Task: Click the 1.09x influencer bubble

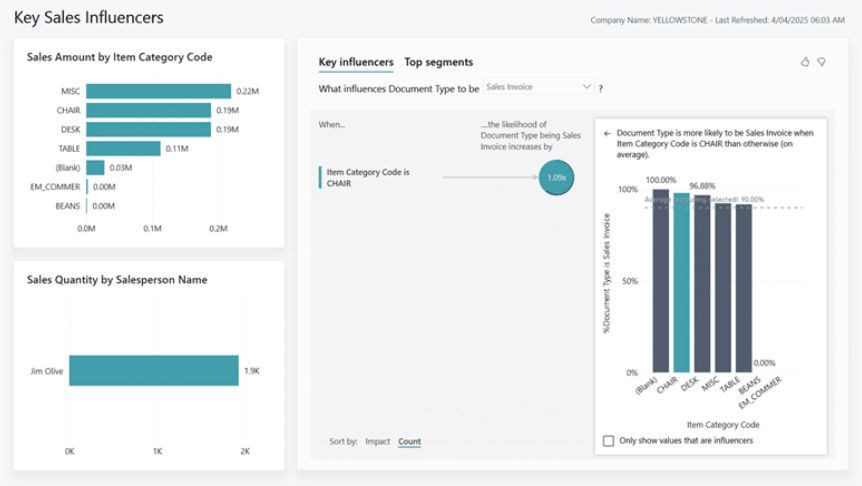Action: tap(556, 178)
